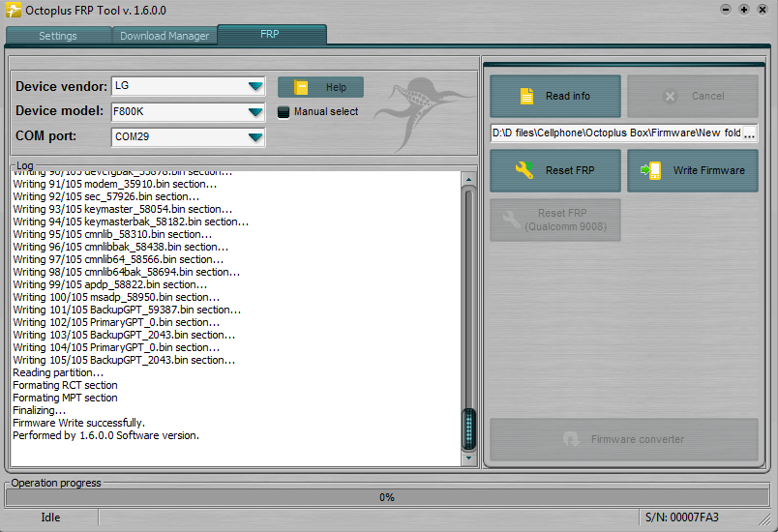This screenshot has width=778, height=532.
Task: Click the wrench icon on Reset FRP
Action: point(524,170)
